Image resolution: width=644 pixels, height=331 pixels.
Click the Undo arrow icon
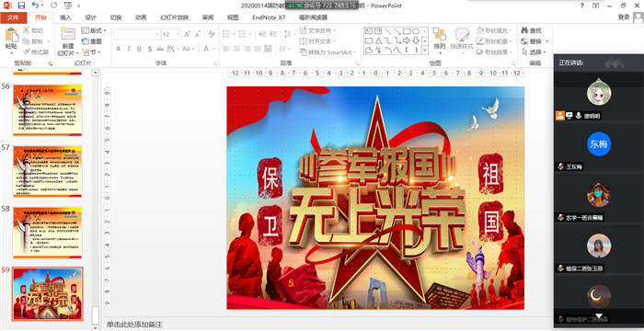(35, 6)
